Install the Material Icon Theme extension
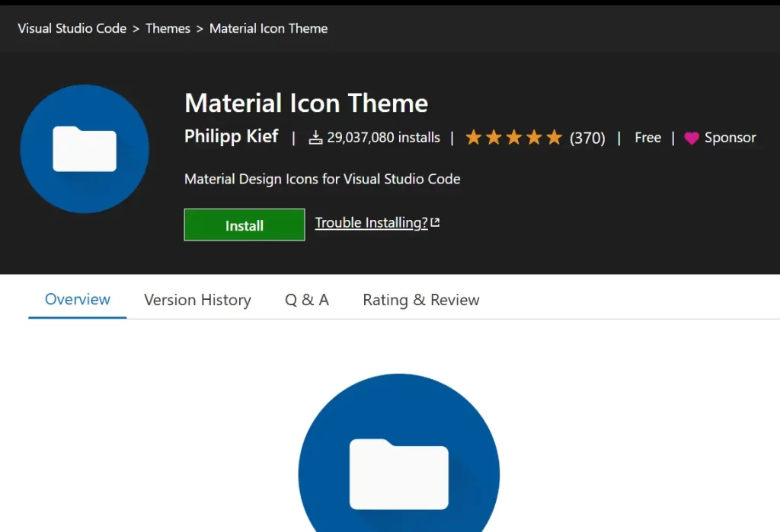 point(245,225)
